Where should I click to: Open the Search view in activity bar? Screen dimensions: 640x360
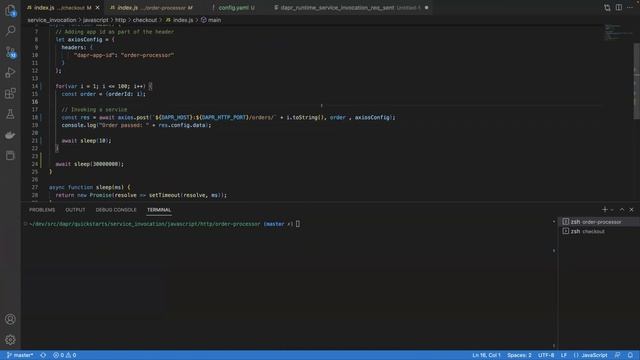[x=10, y=31]
